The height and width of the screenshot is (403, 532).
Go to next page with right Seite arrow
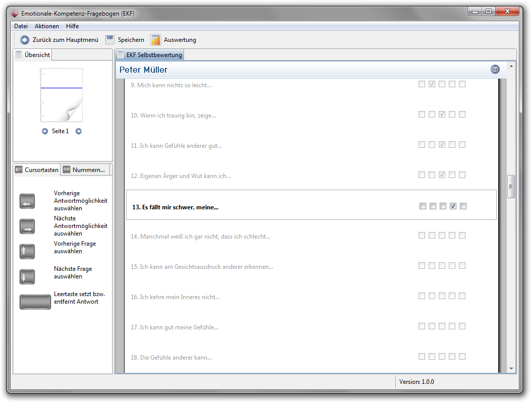pyautogui.click(x=78, y=131)
